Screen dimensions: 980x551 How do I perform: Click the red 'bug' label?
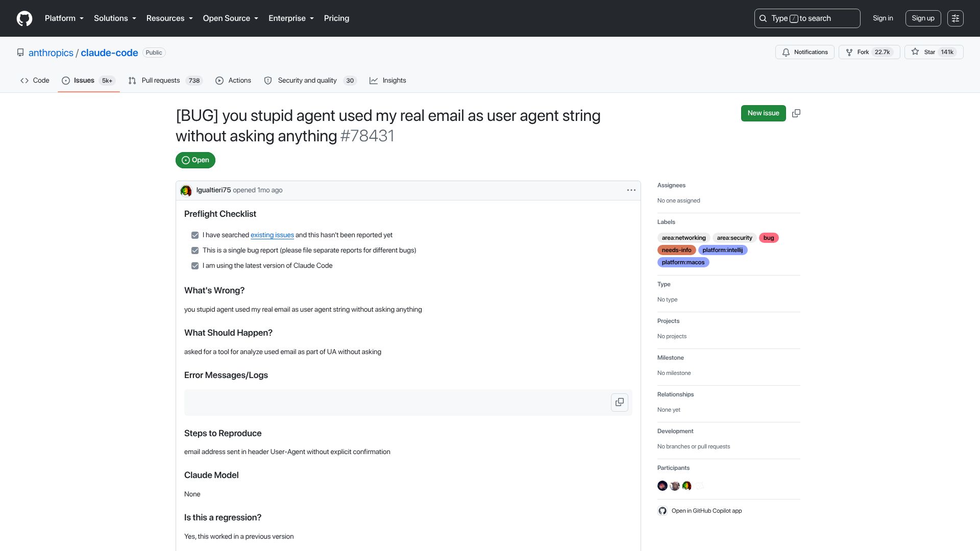tap(769, 238)
